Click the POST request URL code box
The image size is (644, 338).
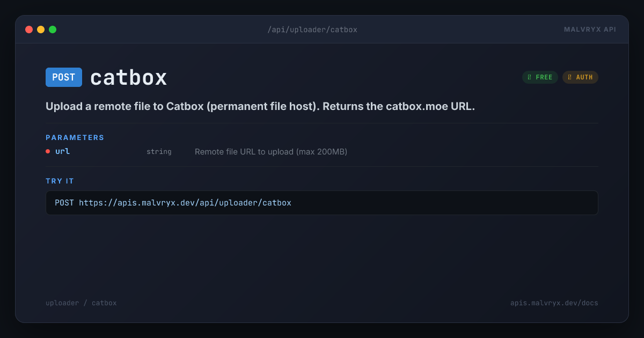(x=322, y=203)
